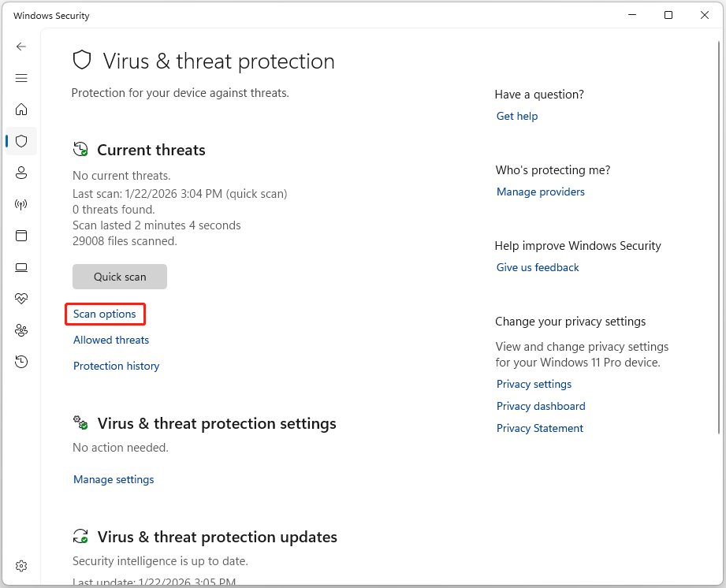
Task: Open Protection history from Current threats
Action: pyautogui.click(x=116, y=366)
